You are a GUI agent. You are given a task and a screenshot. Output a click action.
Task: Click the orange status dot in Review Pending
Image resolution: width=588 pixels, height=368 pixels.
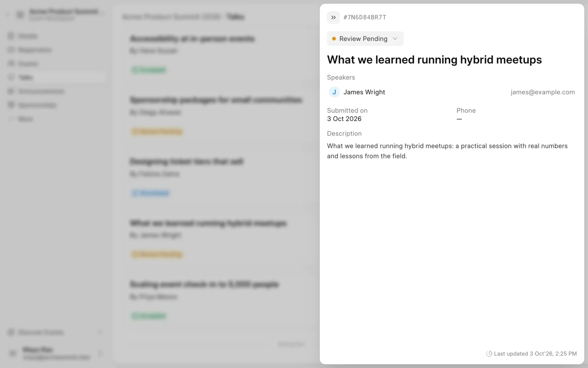[334, 39]
